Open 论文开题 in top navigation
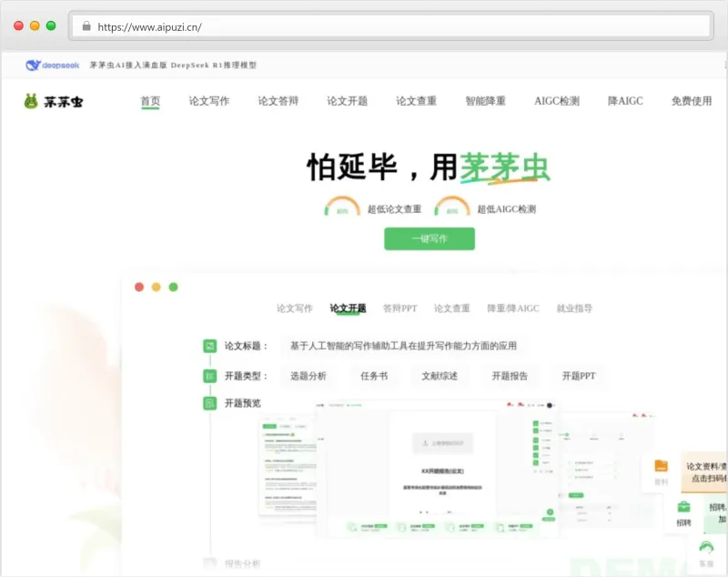This screenshot has width=728, height=577. [348, 101]
